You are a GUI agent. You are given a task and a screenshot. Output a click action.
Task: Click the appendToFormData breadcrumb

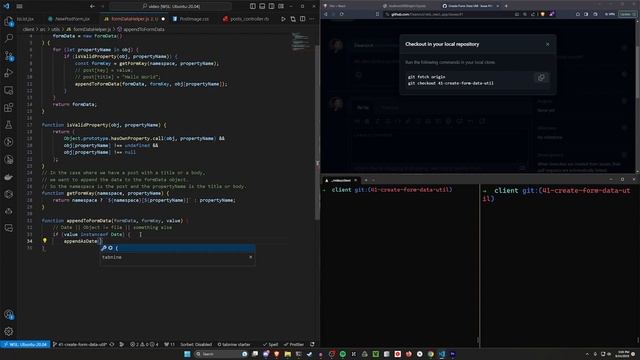point(144,29)
